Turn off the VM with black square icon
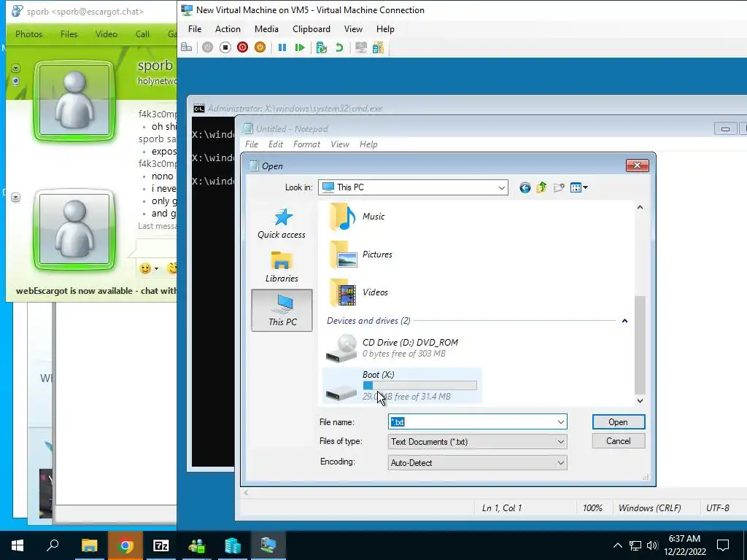The height and width of the screenshot is (560, 747). click(x=225, y=47)
